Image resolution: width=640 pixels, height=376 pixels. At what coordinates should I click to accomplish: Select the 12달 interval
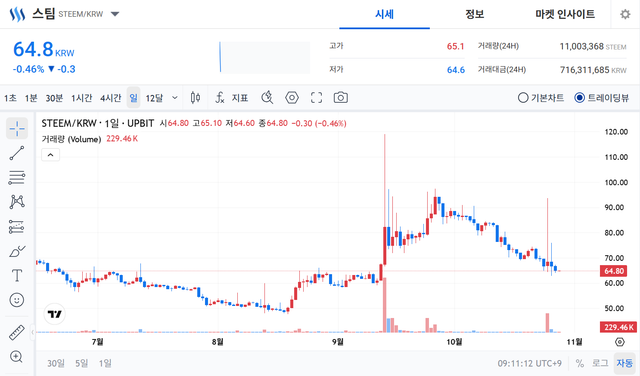[x=154, y=98]
